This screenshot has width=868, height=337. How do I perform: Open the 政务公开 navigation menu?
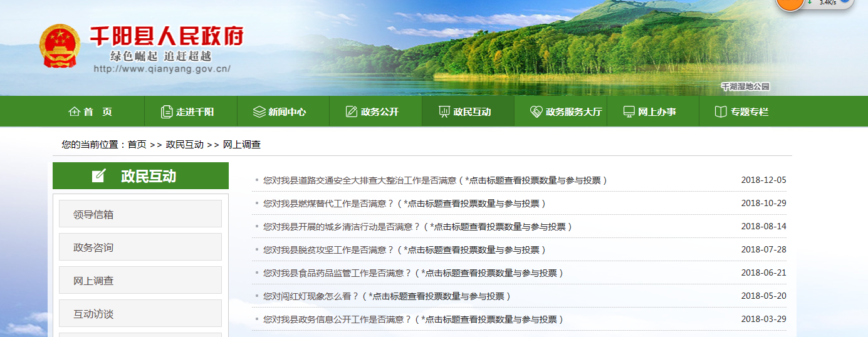click(x=375, y=111)
